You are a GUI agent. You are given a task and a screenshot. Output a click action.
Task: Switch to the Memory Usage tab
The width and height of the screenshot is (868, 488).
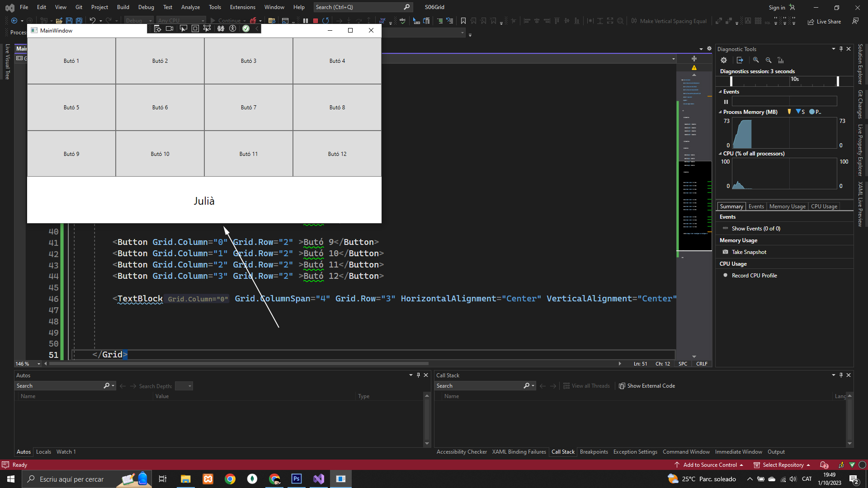(x=787, y=206)
